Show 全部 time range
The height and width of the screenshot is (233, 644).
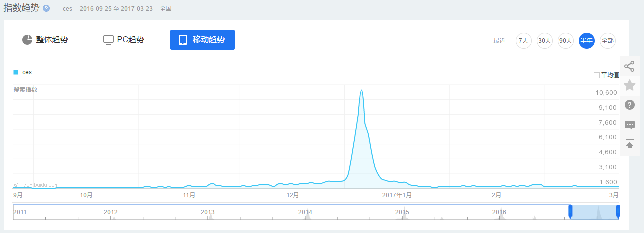pos(607,41)
